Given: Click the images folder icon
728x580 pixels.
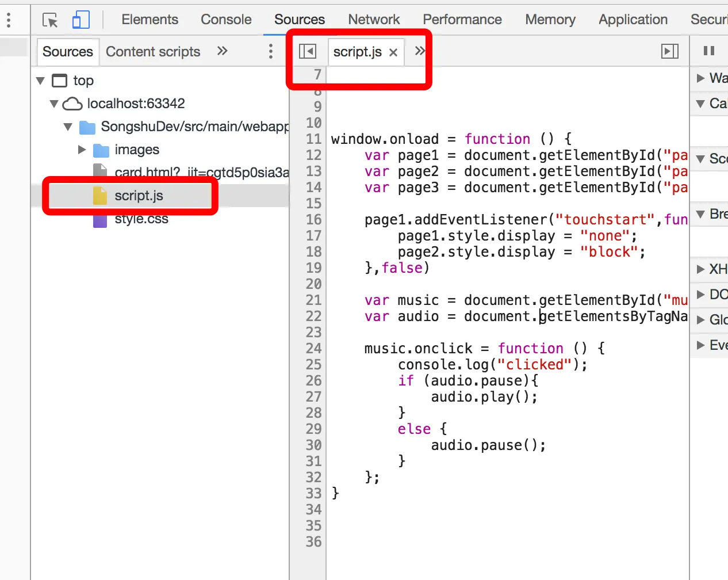Looking at the screenshot, I should pyautogui.click(x=101, y=150).
